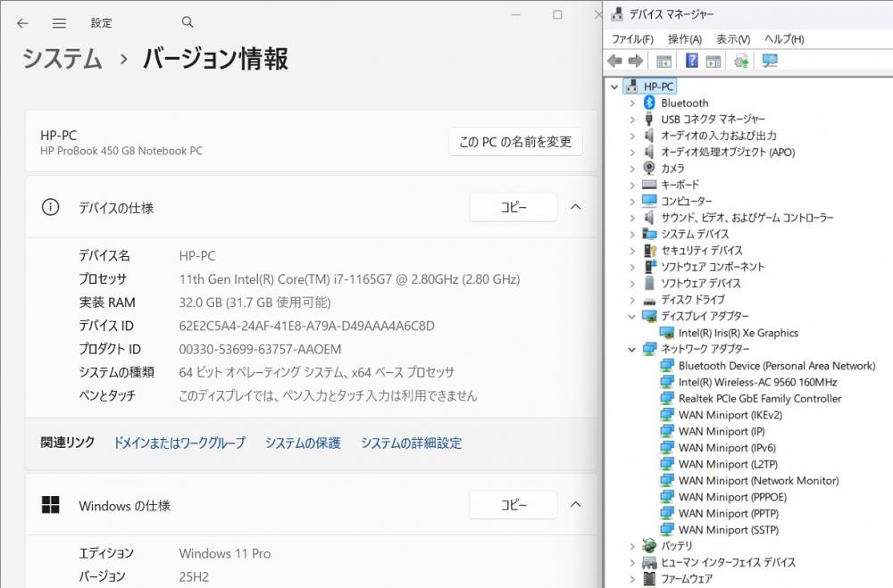Open the 表示(V) menu
Viewport: 893px width, 588px height.
(x=733, y=39)
